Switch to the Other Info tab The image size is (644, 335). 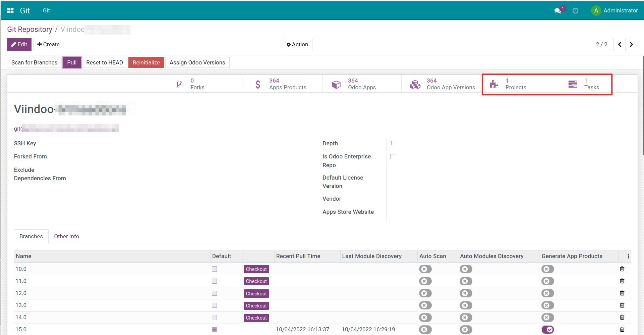click(66, 236)
